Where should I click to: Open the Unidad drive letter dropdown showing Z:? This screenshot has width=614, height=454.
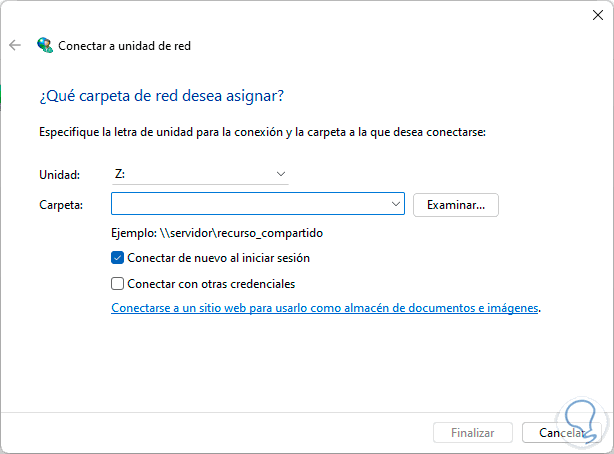[x=200, y=174]
